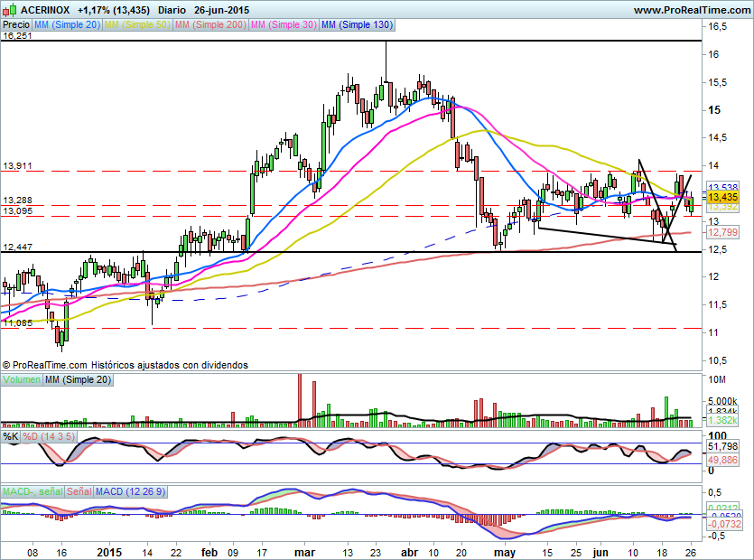This screenshot has width=754, height=560.
Task: Toggle the MM (Simple 50) legend
Action: pos(137,24)
